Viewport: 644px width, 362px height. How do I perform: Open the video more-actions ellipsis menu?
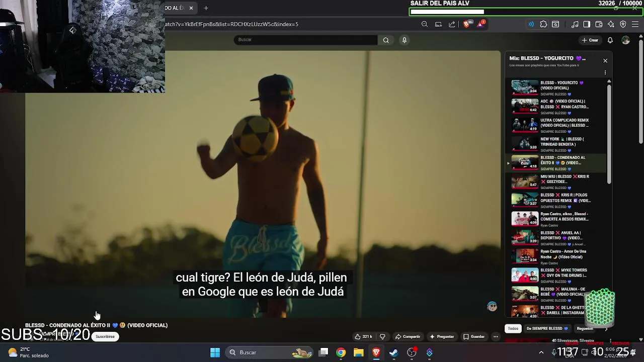(496, 336)
